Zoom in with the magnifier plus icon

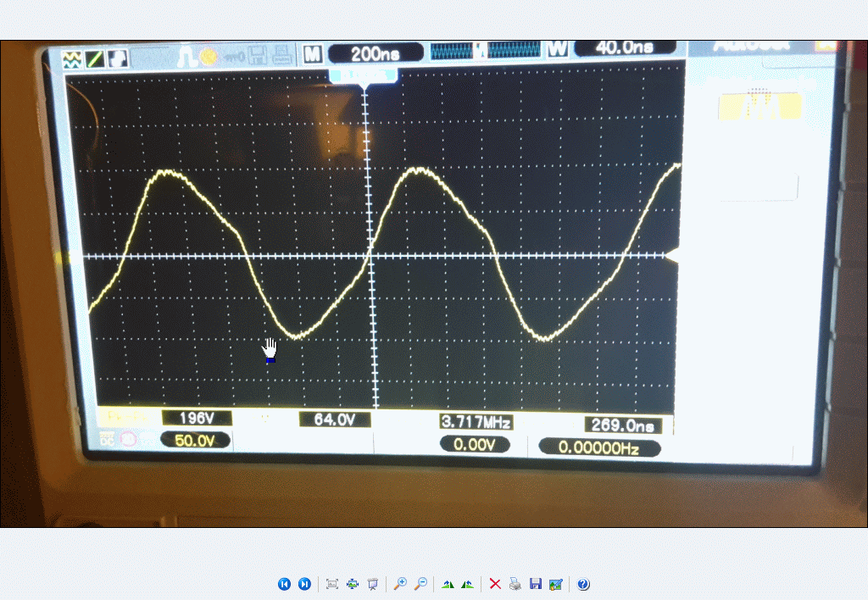(399, 584)
